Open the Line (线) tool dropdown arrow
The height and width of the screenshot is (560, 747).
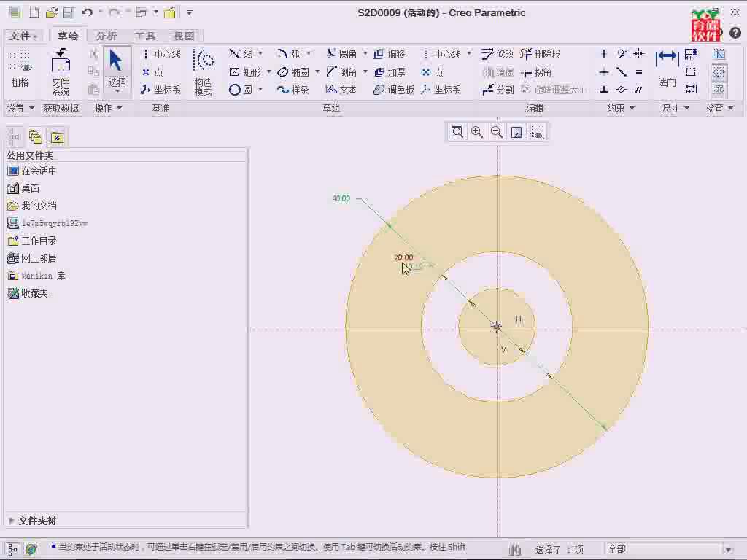coord(260,53)
